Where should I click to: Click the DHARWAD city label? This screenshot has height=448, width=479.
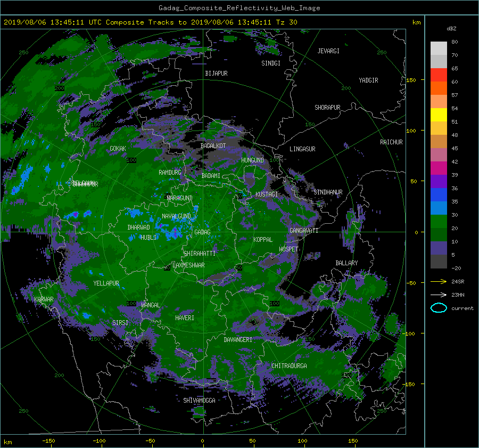tap(139, 227)
